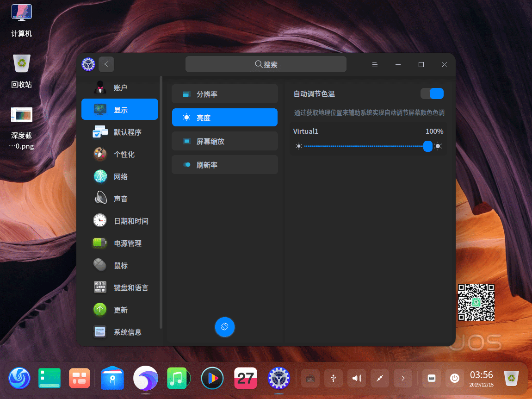Click the dock volume icon
This screenshot has height=399, width=532.
tap(357, 379)
